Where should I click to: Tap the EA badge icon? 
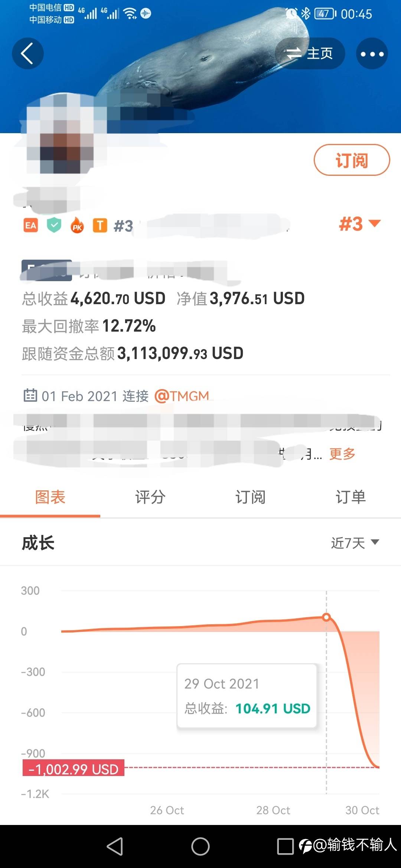31,225
